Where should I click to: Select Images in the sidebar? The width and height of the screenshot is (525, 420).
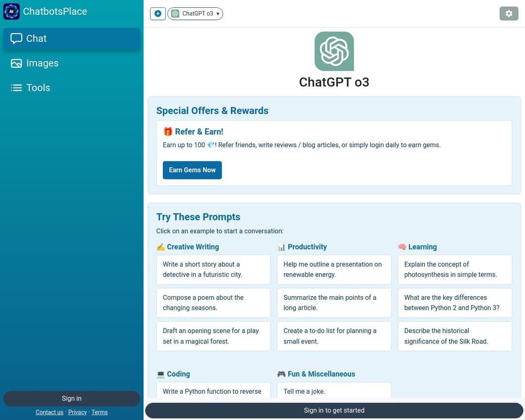pyautogui.click(x=42, y=63)
